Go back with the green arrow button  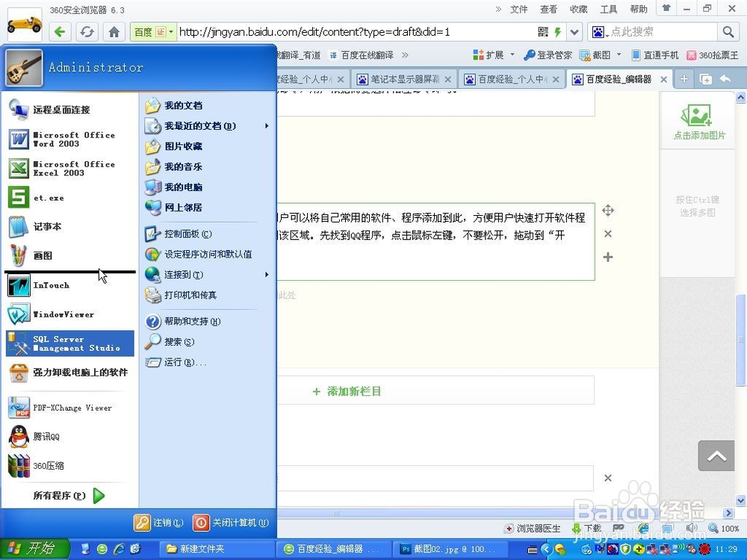60,32
